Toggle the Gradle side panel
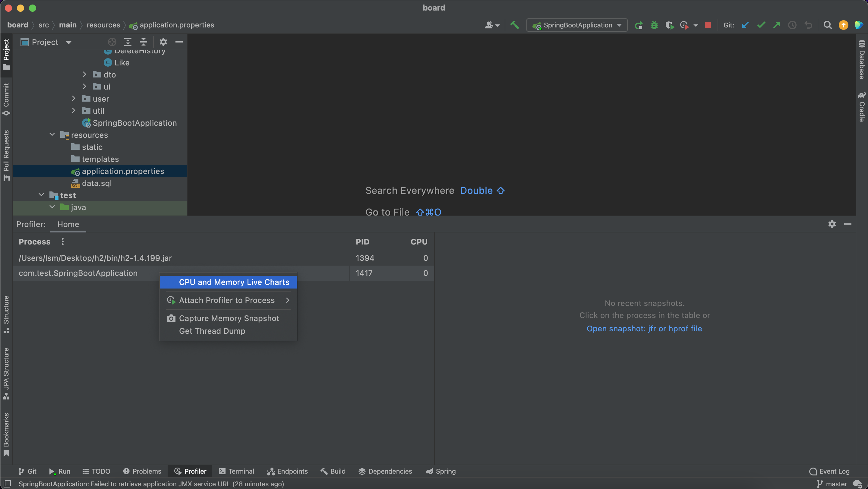Screen dimensions: 868x489 [862, 106]
